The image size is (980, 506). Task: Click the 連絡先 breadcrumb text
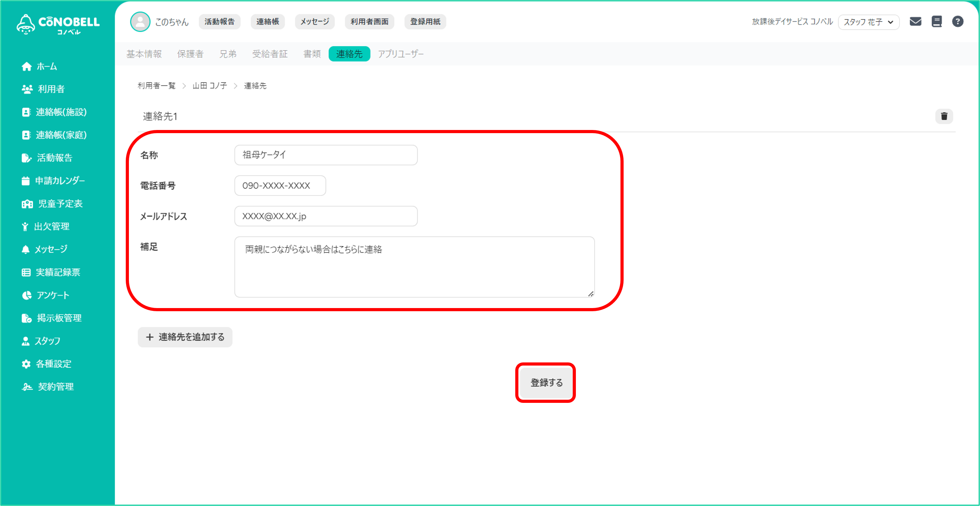tap(255, 86)
